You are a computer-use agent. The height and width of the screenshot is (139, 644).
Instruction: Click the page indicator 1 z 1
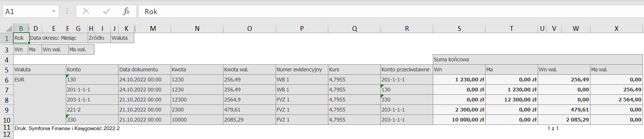tap(553, 128)
